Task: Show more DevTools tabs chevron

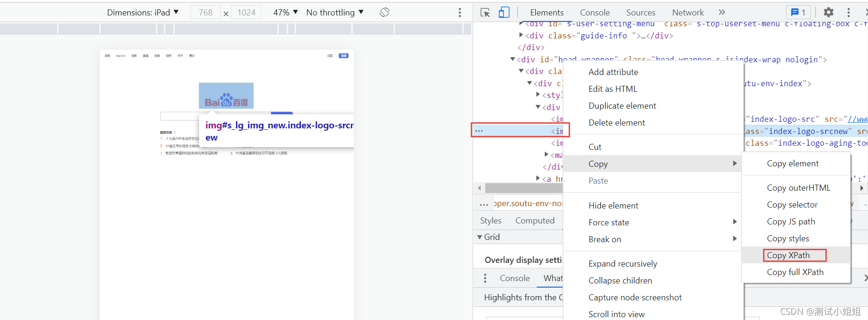Action: tap(722, 12)
